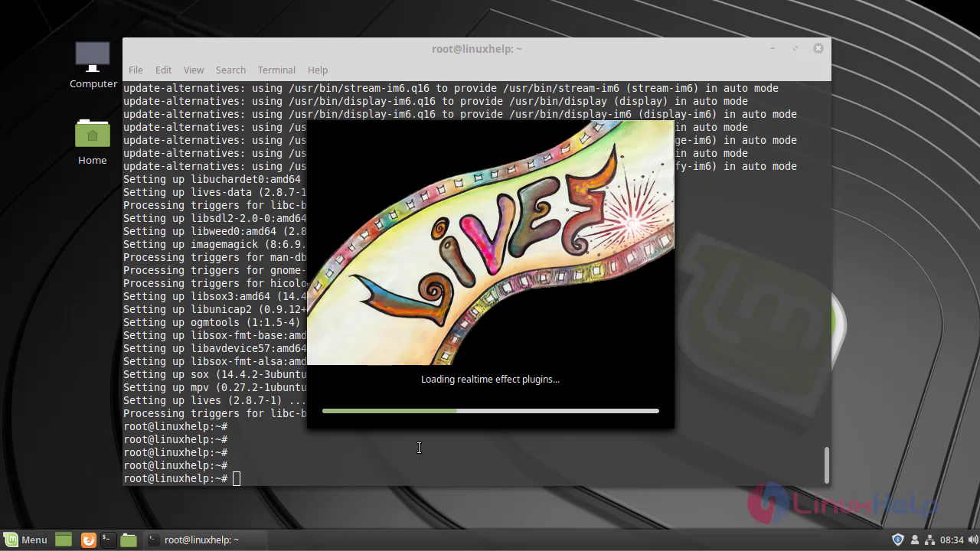The image size is (980, 551).
Task: Open the Files launcher in the taskbar
Action: [129, 540]
